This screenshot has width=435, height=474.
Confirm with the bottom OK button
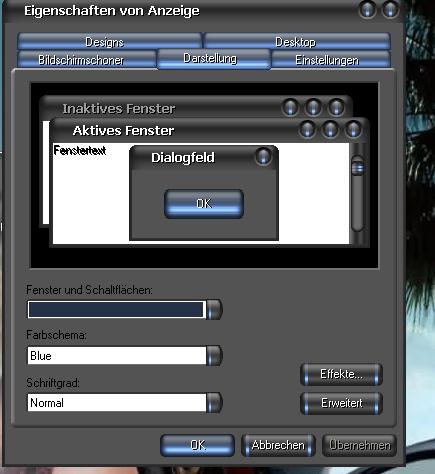point(198,445)
